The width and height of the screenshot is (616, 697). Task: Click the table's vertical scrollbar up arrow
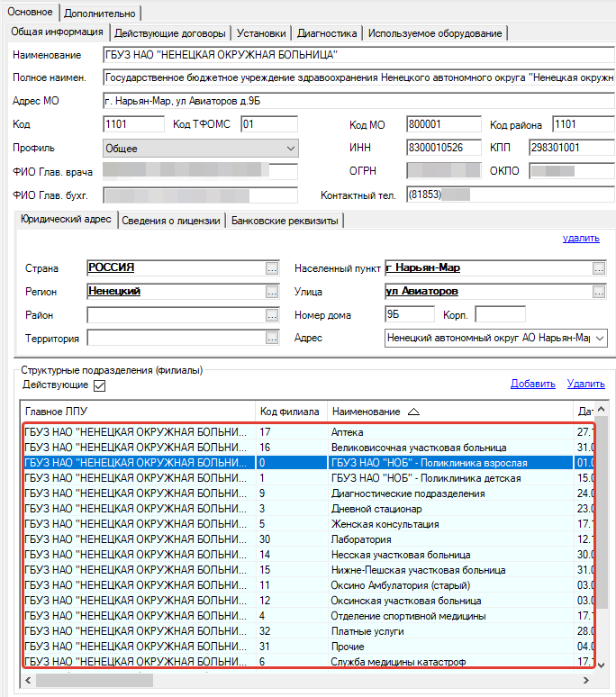pos(602,409)
